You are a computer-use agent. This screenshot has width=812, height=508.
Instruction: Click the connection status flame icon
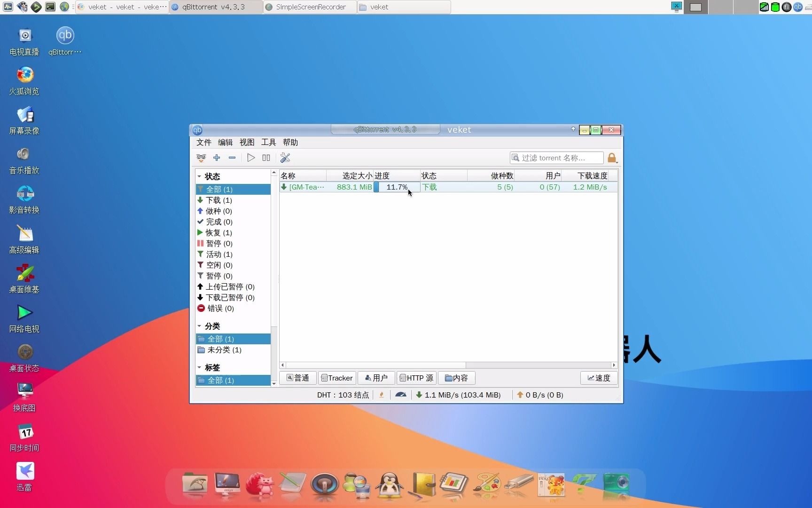coord(382,395)
